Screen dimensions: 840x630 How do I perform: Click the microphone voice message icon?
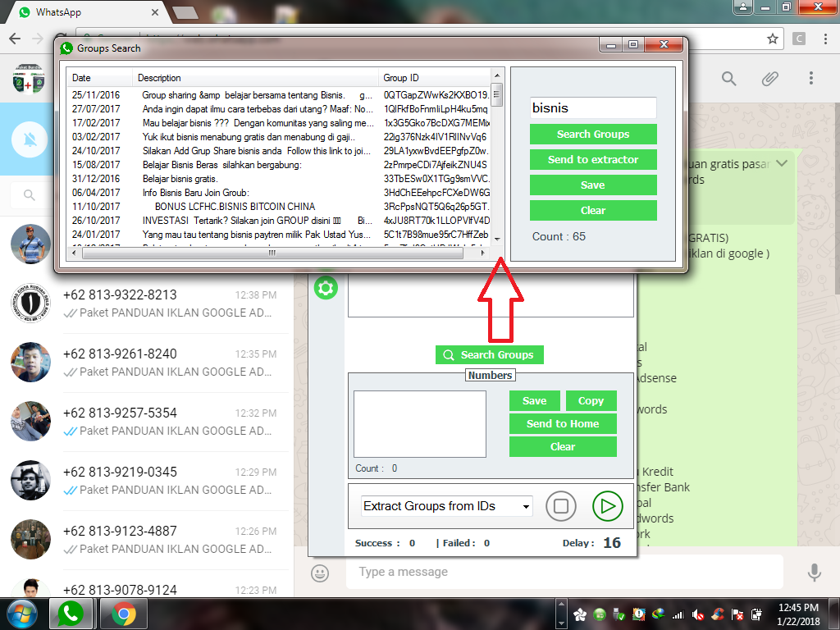tap(815, 573)
